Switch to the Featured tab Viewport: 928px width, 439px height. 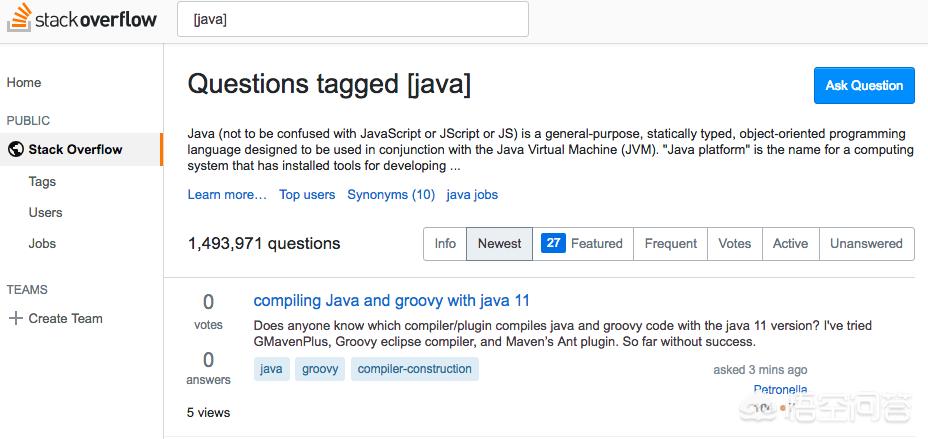[x=583, y=244]
